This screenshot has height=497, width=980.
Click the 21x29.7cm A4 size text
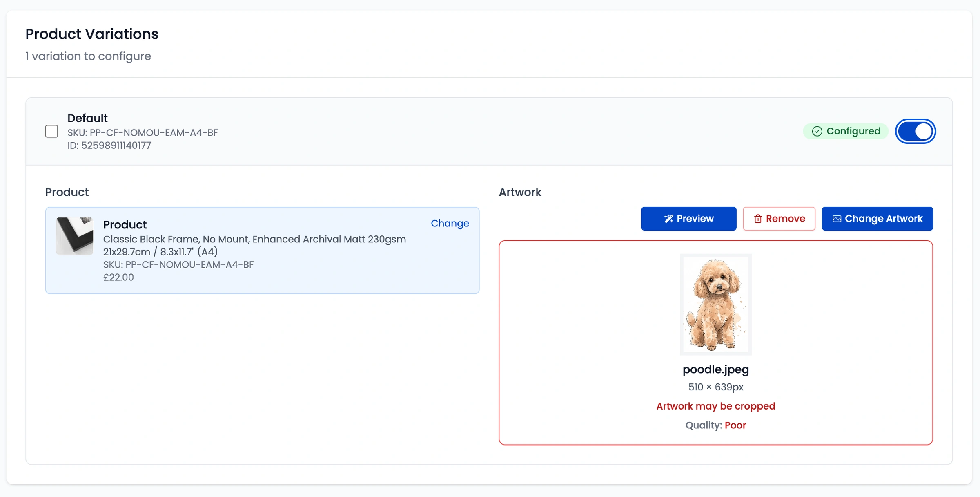pos(160,252)
